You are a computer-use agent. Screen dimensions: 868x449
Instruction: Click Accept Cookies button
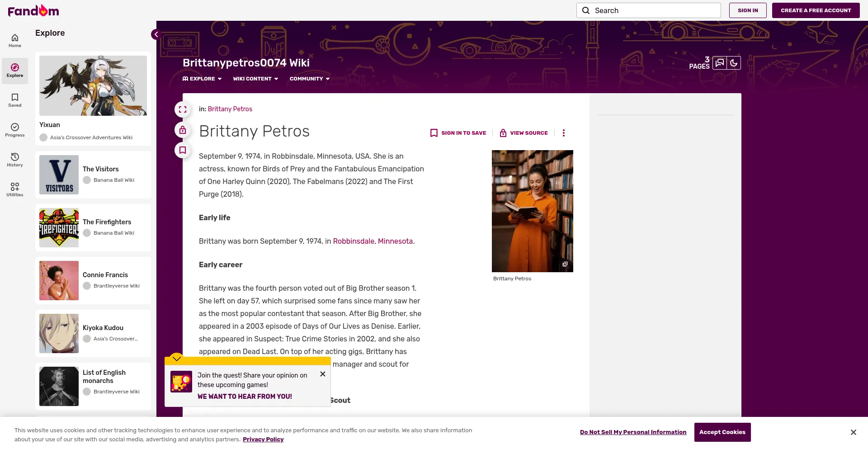pyautogui.click(x=722, y=432)
